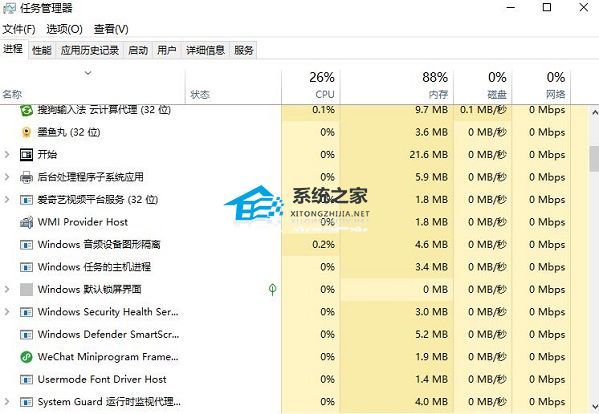The image size is (599, 414).
Task: Click the 5.9 MB memory value
Action: click(431, 177)
